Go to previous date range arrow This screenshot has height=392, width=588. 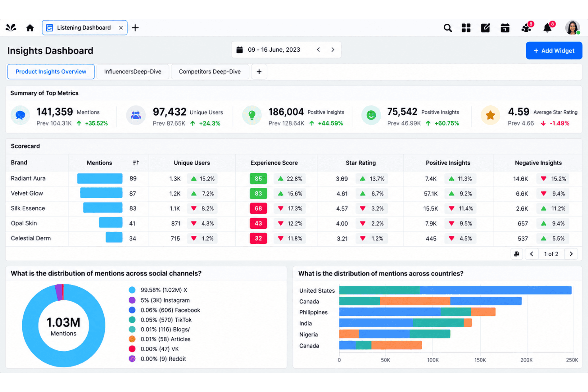point(318,50)
